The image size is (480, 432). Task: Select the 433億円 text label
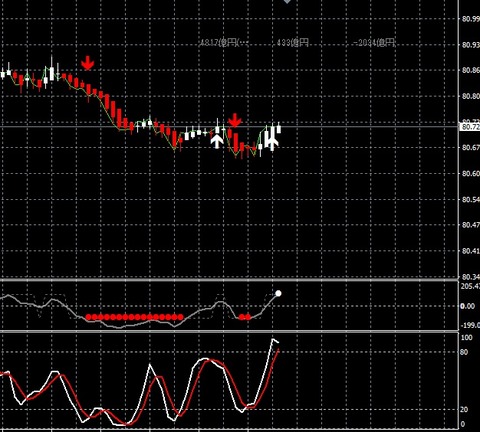click(293, 43)
